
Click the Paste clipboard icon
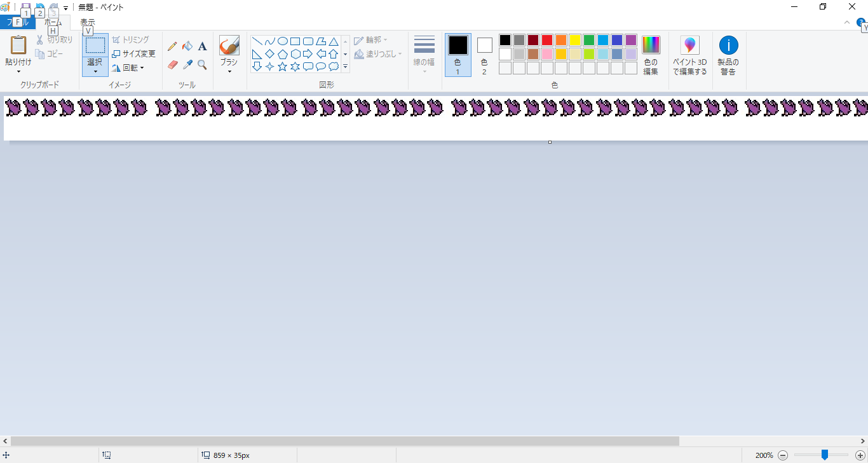click(x=18, y=45)
